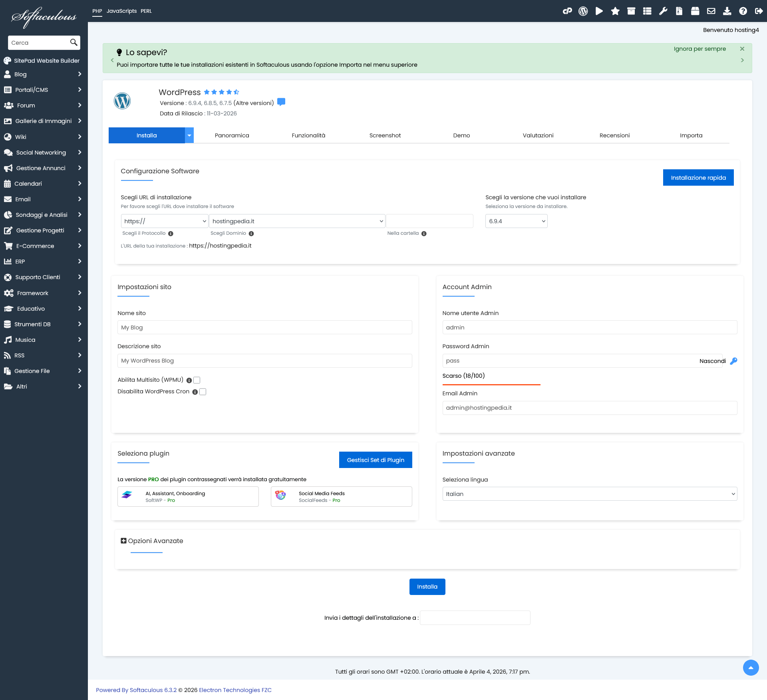
Task: Open the help question mark icon
Action: (x=743, y=11)
